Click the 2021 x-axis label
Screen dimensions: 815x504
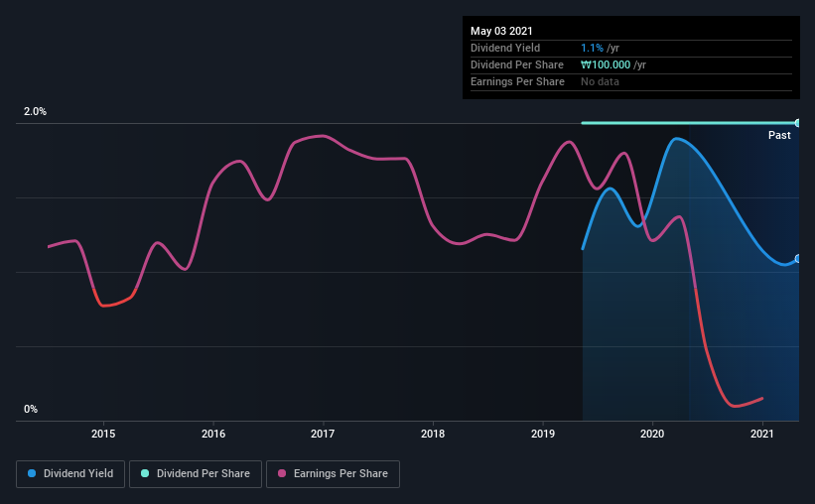pos(762,434)
